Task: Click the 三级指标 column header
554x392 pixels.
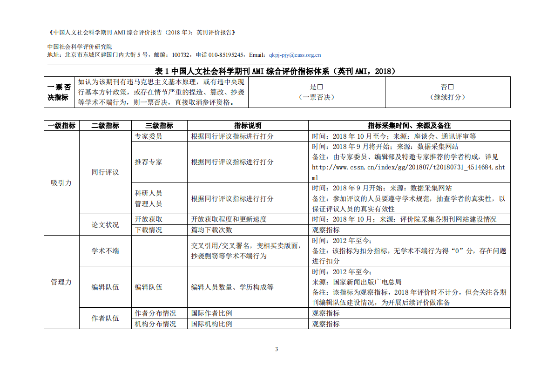Action: click(x=158, y=126)
